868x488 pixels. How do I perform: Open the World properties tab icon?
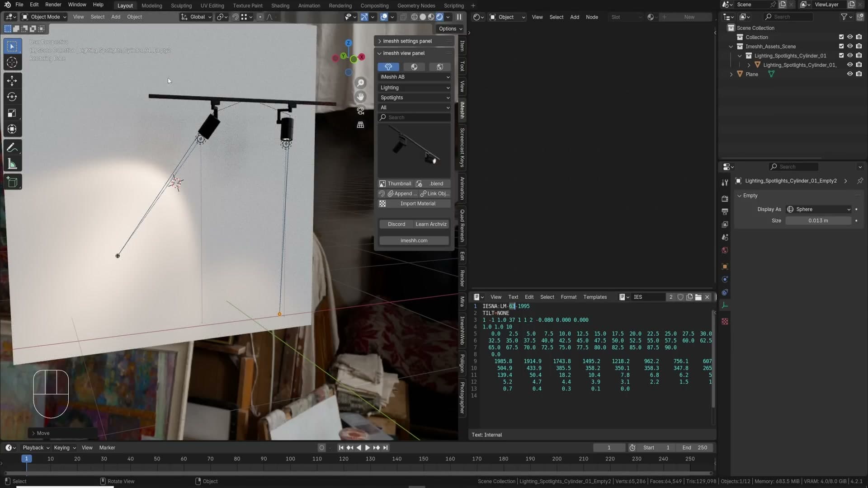coord(725,250)
